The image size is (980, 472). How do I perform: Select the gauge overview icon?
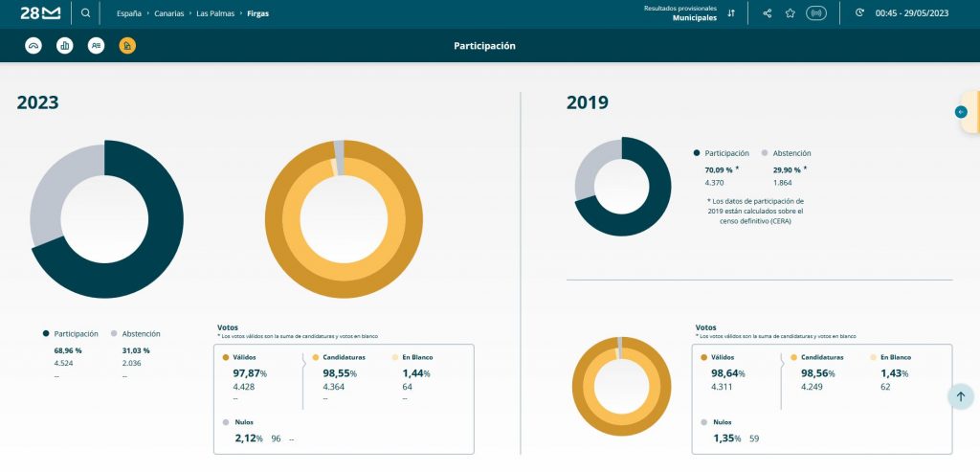click(33, 46)
